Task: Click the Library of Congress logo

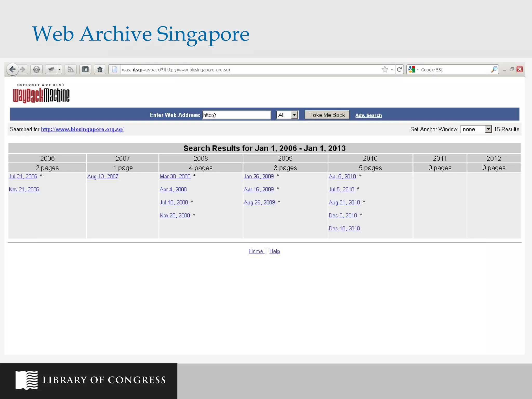Action: tap(90, 380)
